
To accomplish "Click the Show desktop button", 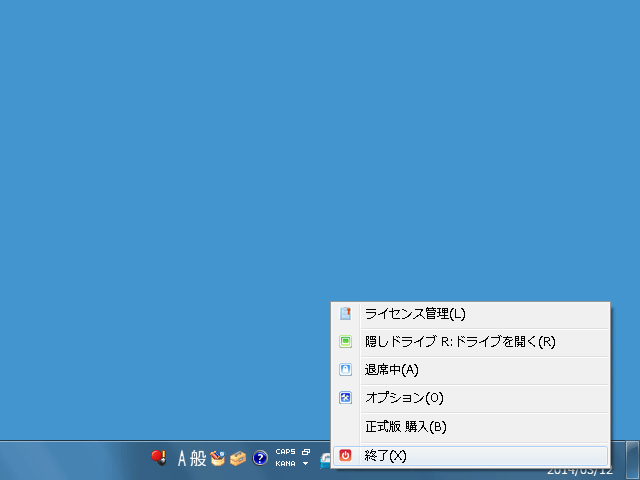I will click(x=633, y=460).
